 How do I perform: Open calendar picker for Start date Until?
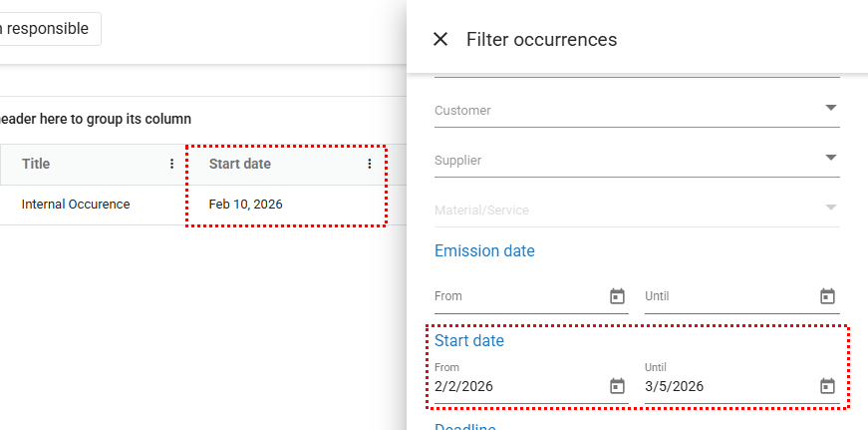827,386
